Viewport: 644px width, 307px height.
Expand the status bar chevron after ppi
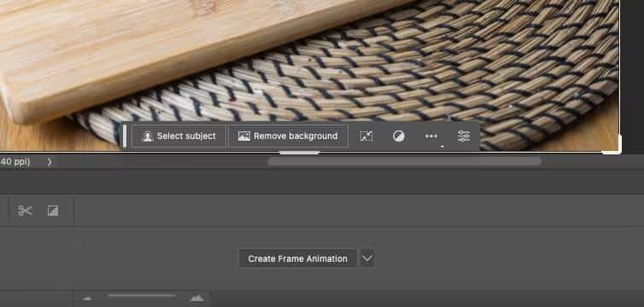point(50,162)
